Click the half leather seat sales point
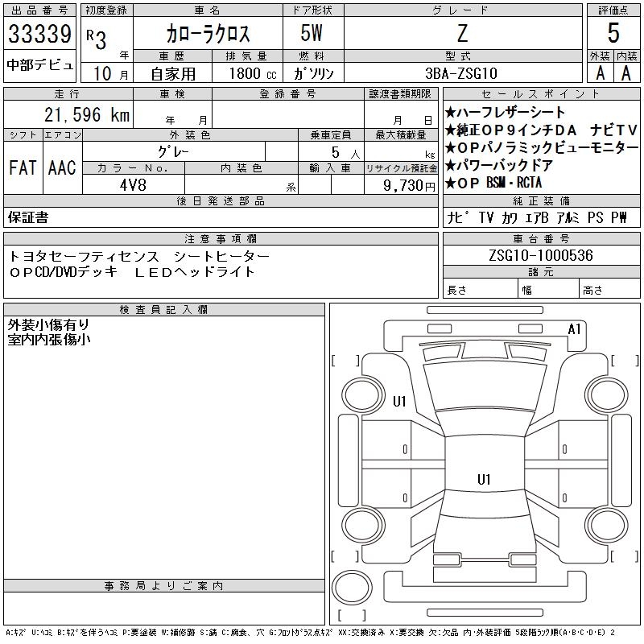This screenshot has height=644, width=644. 505,112
